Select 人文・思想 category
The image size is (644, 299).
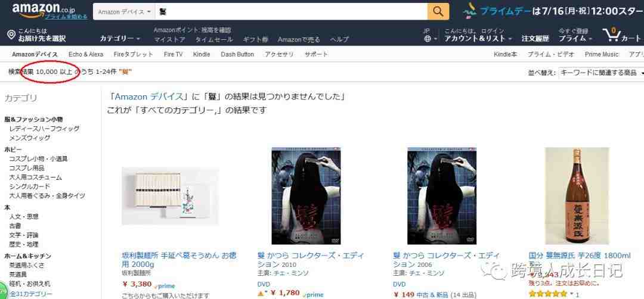[x=24, y=217]
